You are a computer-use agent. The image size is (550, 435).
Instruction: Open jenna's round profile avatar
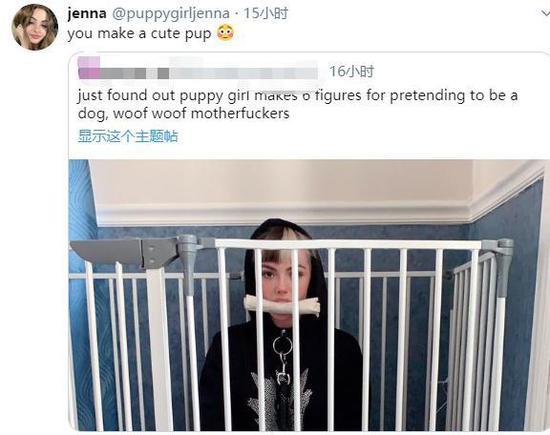34,27
